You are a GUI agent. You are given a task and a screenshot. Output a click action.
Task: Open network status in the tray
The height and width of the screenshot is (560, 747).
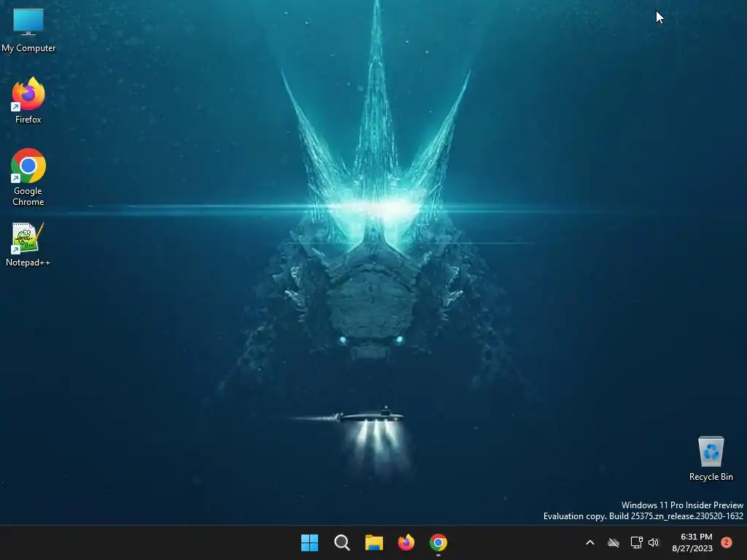636,542
